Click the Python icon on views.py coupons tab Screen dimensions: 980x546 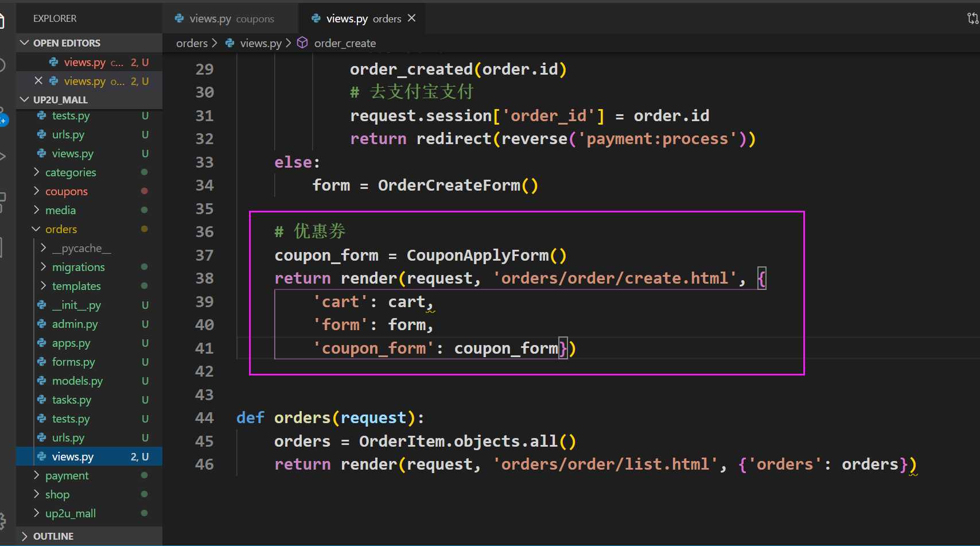coord(180,18)
